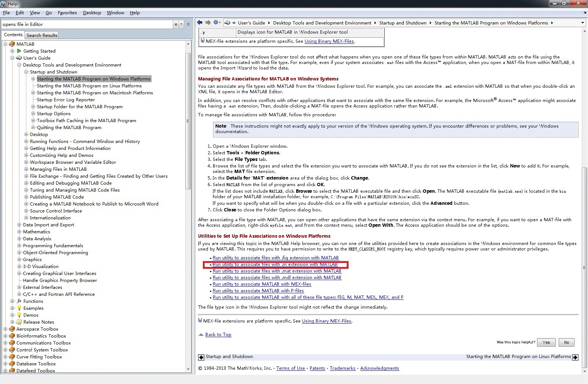
Task: Expand the Getting Started tree node
Action: click(x=12, y=51)
